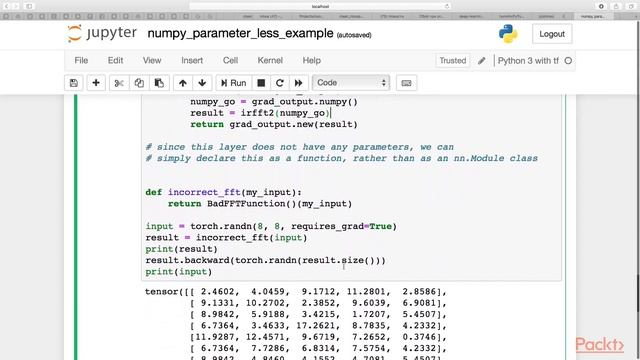Move selected cell up arrow
This screenshot has width=640, height=360.
click(x=183, y=83)
